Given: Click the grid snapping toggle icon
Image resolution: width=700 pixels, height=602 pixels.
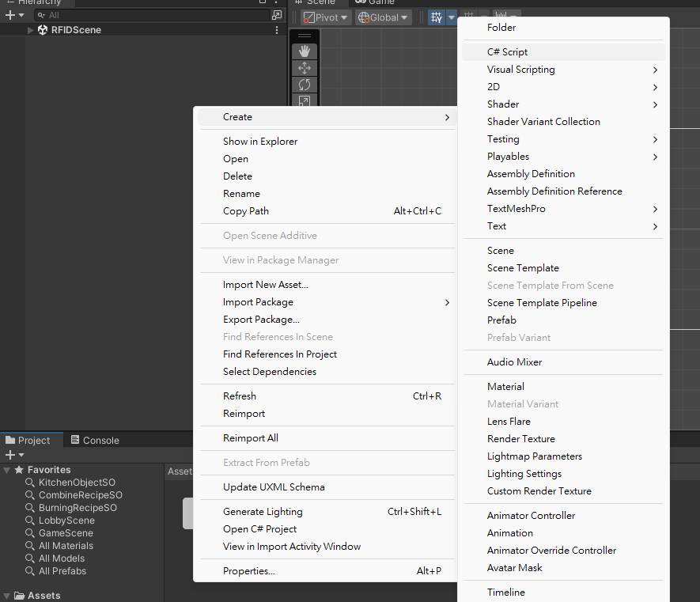Looking at the screenshot, I should click(437, 17).
